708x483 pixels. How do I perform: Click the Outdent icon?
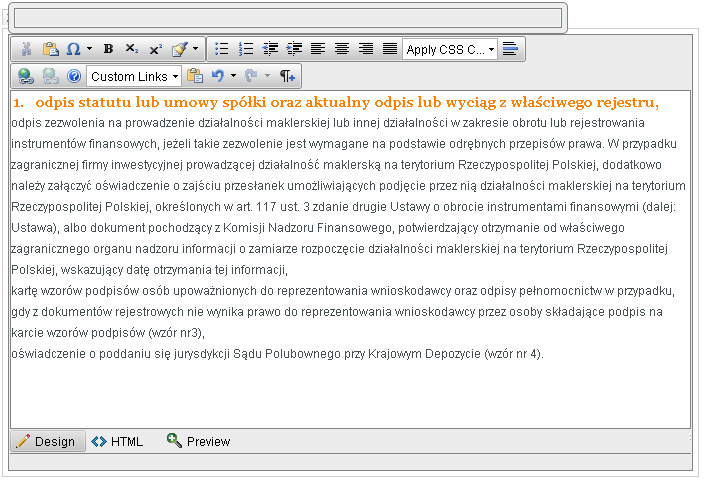[270, 49]
